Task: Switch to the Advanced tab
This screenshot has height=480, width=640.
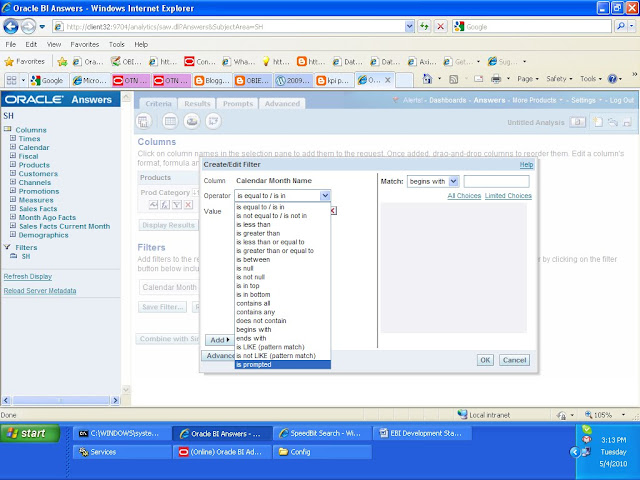Action: coord(282,104)
